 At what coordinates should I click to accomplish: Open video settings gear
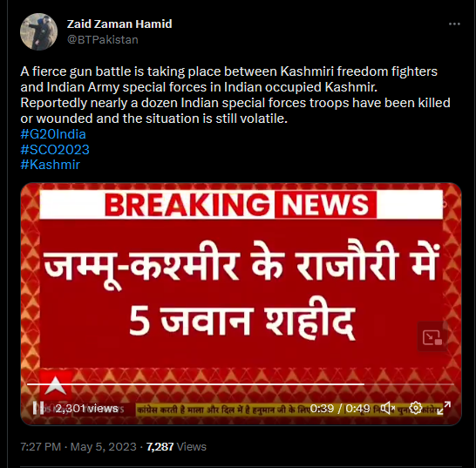click(x=416, y=408)
